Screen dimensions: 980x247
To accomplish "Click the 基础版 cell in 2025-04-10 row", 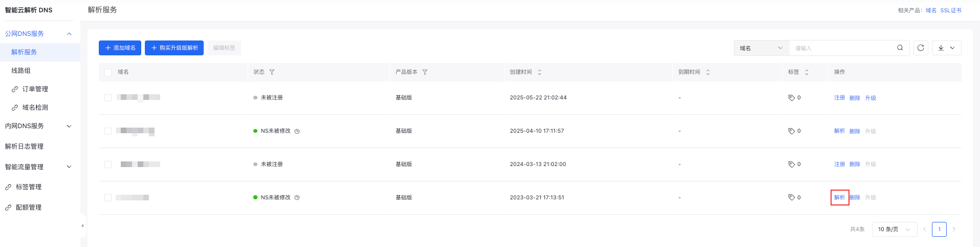I will pyautogui.click(x=404, y=131).
